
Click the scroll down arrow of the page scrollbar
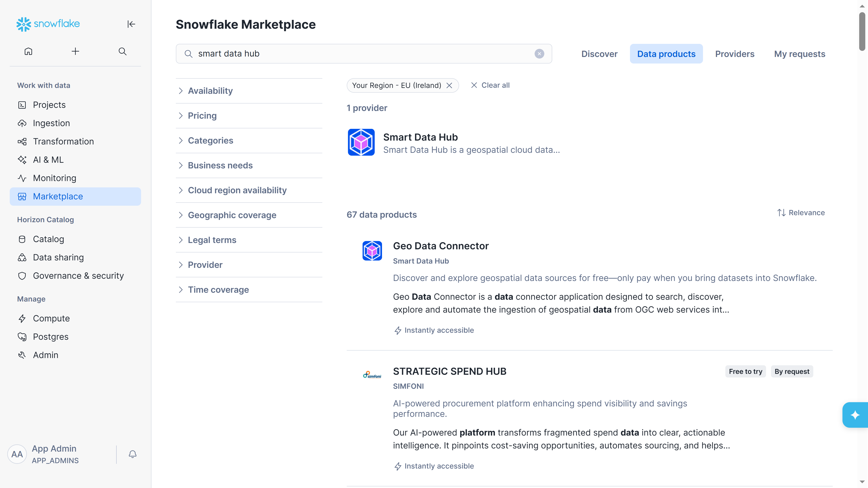coord(862,482)
